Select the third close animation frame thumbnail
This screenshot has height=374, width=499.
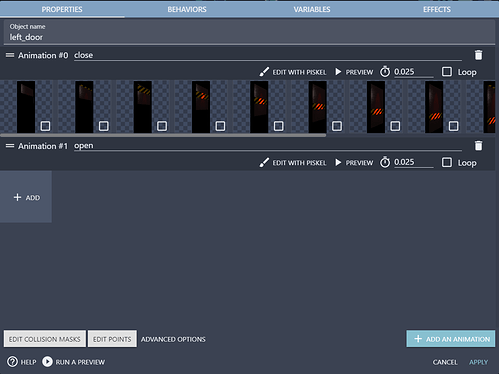tap(143, 107)
